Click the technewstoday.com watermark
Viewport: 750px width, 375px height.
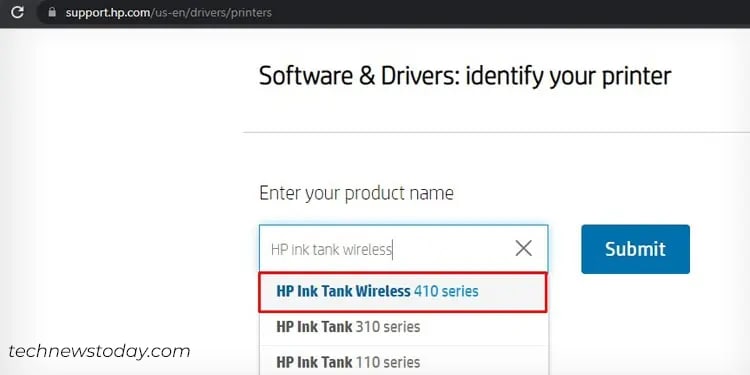[x=99, y=352]
